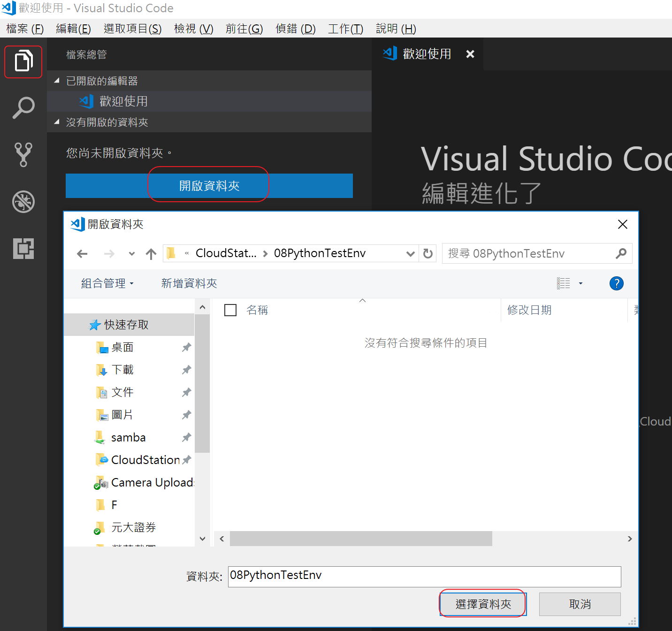Screen dimensions: 672x631
Task: Refresh the 08PythonTestEnv folder view
Action: click(x=428, y=253)
